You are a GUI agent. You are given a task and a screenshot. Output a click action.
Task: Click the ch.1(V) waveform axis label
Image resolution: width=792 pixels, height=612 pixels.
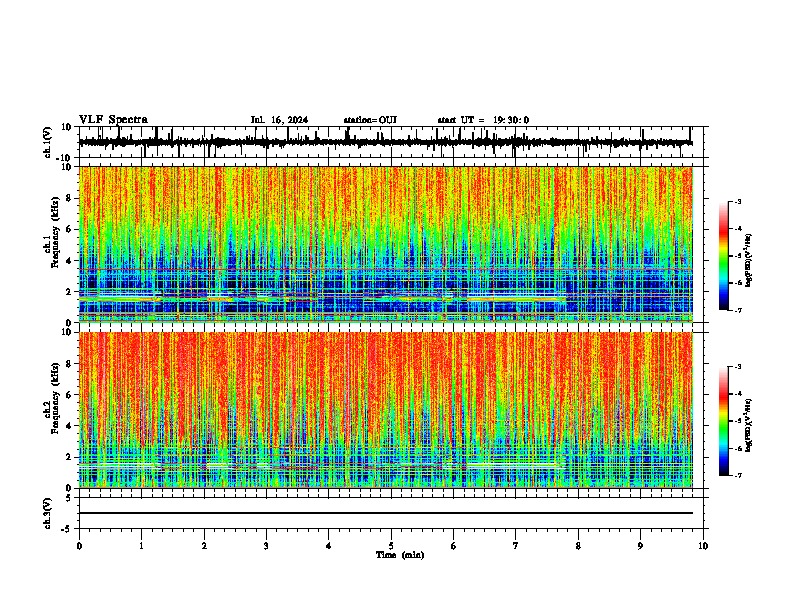pos(48,142)
